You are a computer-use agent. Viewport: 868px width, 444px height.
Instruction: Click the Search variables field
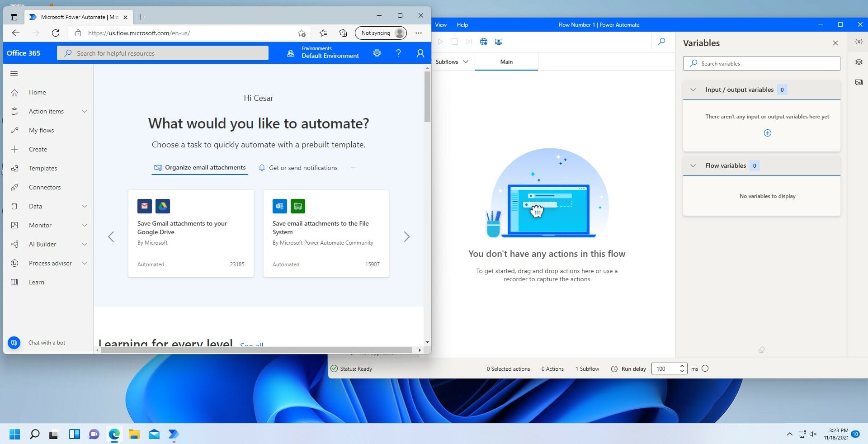pos(761,63)
